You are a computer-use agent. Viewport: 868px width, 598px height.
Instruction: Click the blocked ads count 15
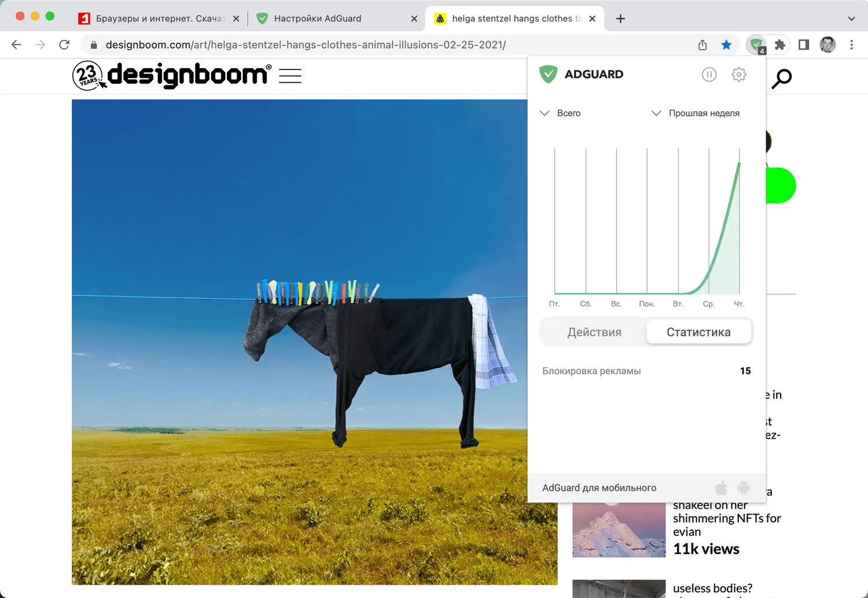tap(745, 371)
